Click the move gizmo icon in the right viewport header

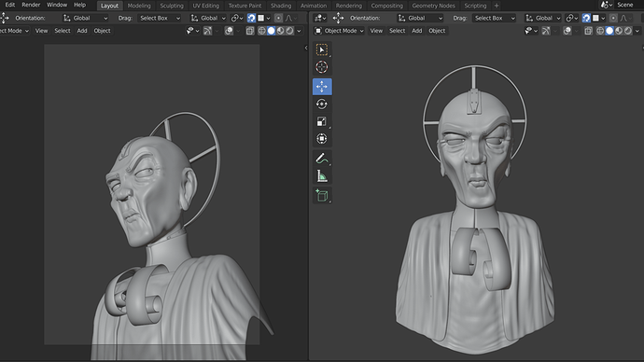[x=338, y=18]
